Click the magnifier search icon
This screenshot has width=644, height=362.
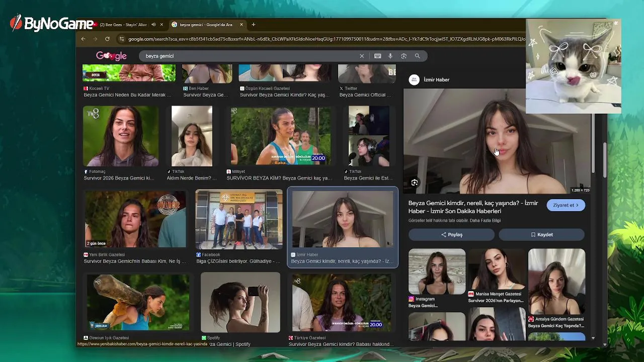point(417,56)
